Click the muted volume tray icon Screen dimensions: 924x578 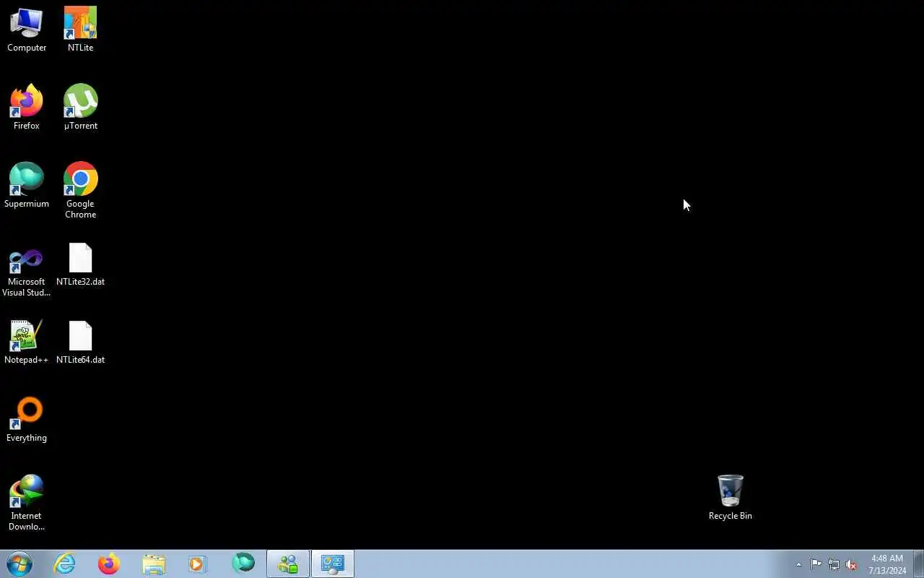tap(852, 564)
